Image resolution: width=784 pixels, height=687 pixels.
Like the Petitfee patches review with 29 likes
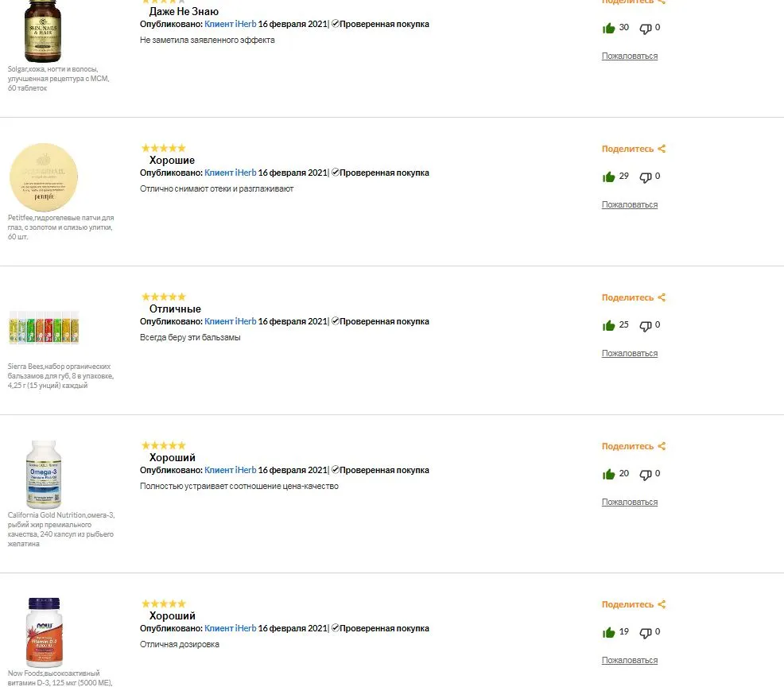pos(608,177)
